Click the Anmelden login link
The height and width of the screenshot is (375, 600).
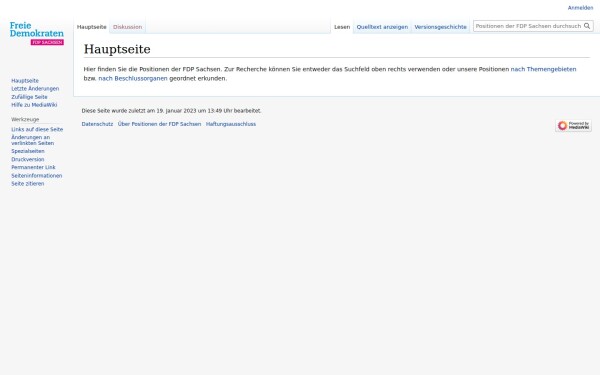click(x=580, y=8)
